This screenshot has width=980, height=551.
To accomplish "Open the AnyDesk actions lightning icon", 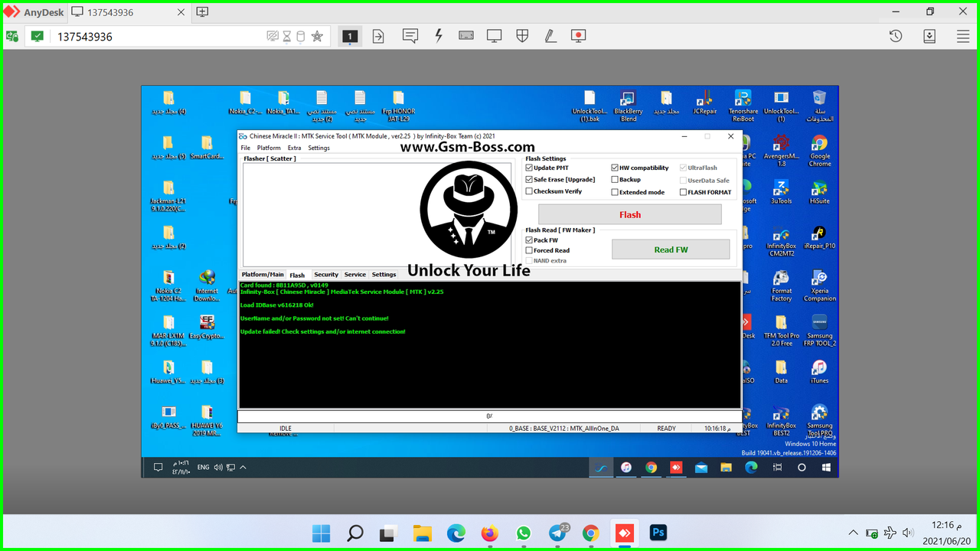I will [439, 36].
